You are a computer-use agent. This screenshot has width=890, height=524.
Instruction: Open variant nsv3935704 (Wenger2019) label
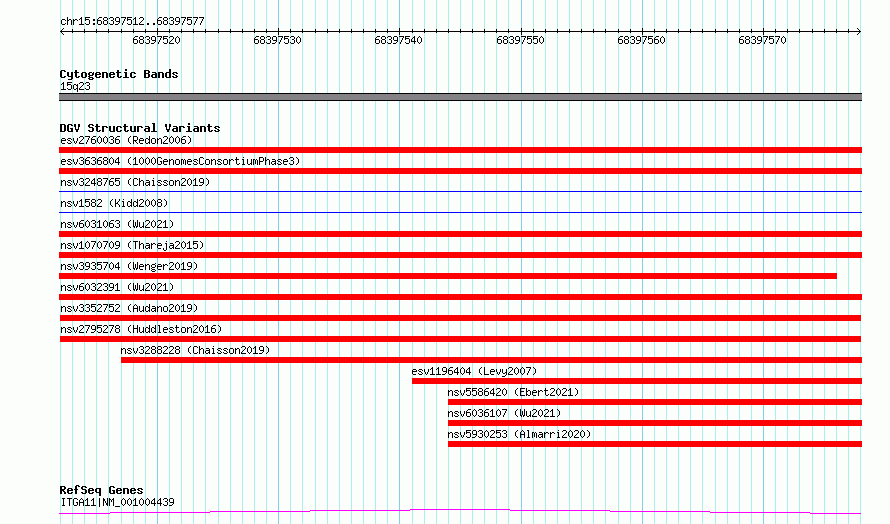[129, 266]
